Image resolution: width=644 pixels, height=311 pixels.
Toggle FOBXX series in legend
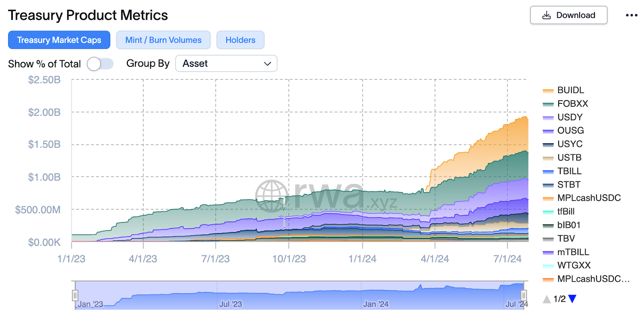[566, 104]
